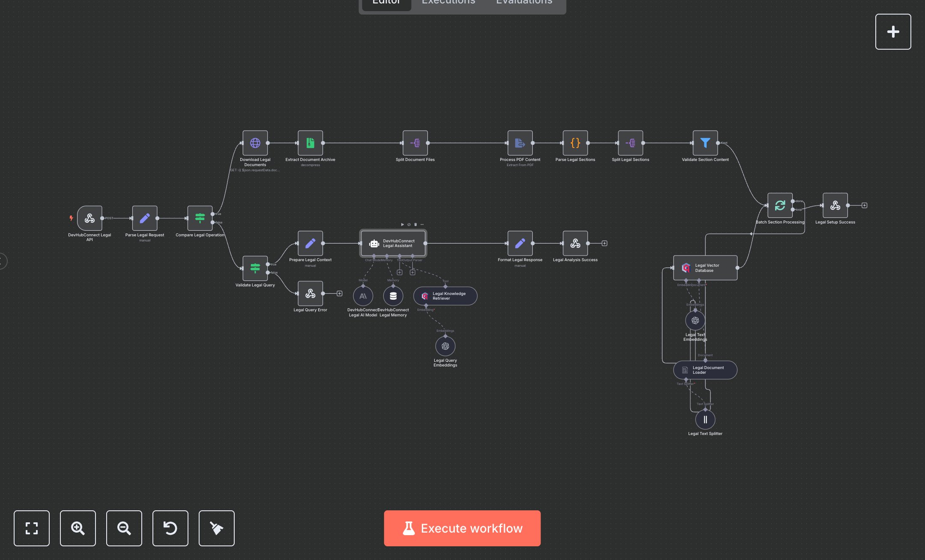Open the add-node panel with the plus button
The width and height of the screenshot is (925, 560).
pyautogui.click(x=893, y=32)
